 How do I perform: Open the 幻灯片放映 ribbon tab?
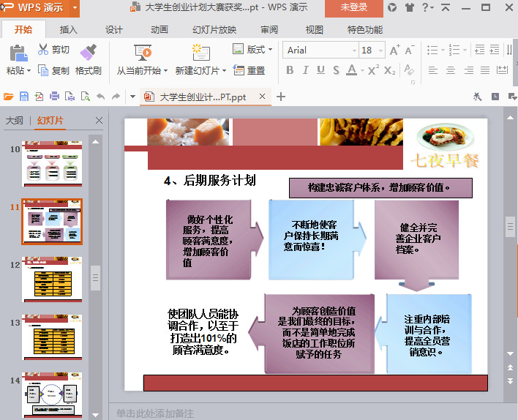[x=214, y=30]
